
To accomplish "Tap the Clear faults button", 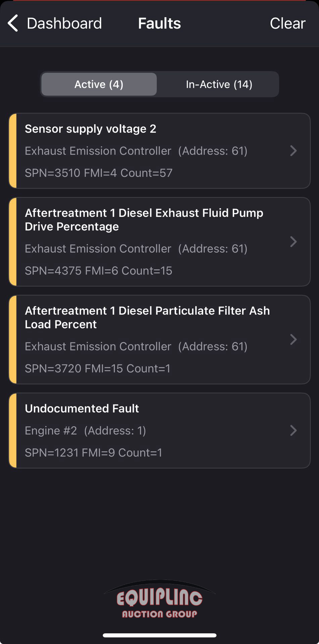I will point(287,23).
